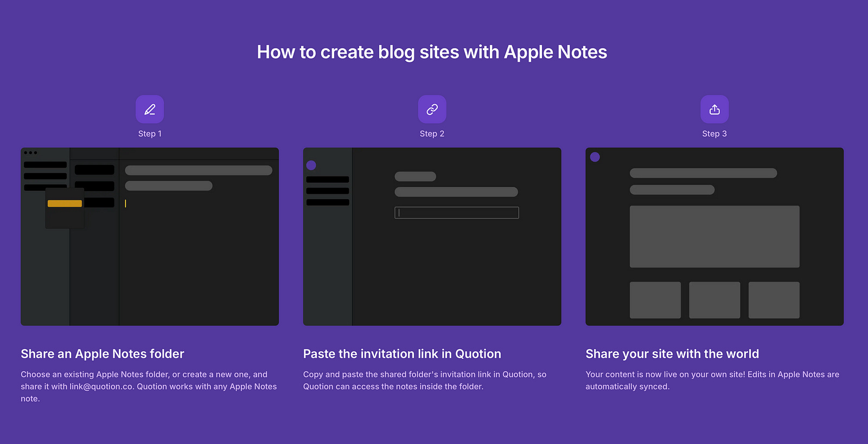Click the 'Step 3' label
868x444 pixels.
(x=714, y=134)
